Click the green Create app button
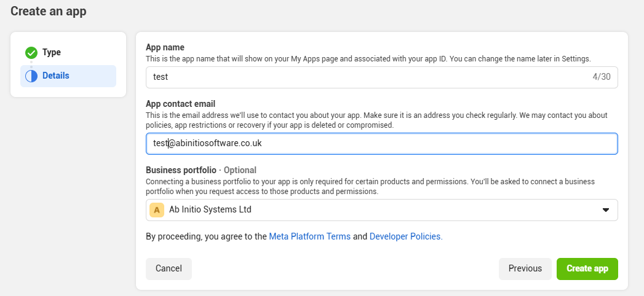The image size is (644, 296). (587, 269)
